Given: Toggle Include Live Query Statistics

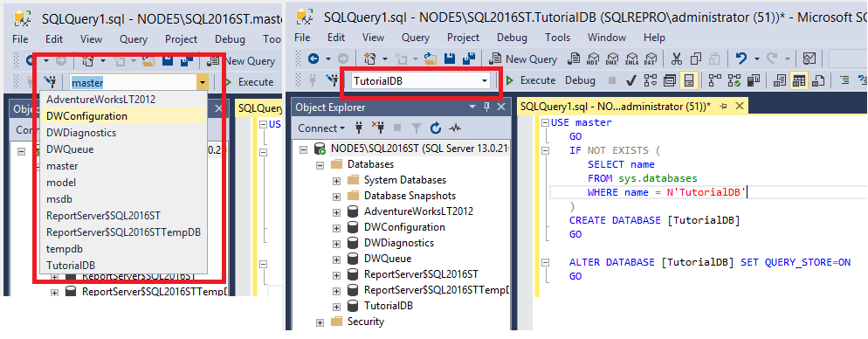Looking at the screenshot, I should click(734, 81).
